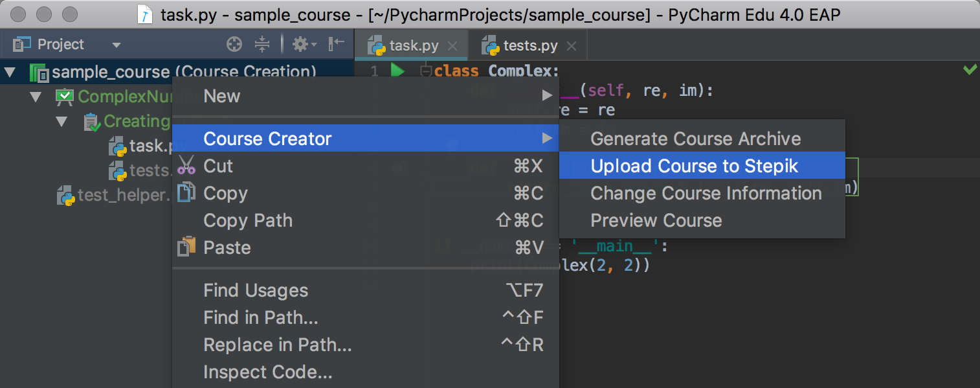The width and height of the screenshot is (980, 388).
Task: Open the Project view dropdown arrow
Action: point(117,45)
